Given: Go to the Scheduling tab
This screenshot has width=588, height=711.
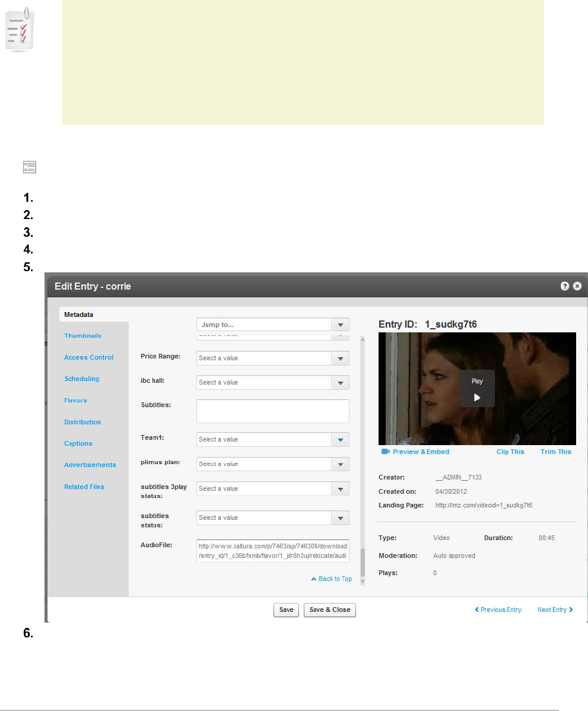Looking at the screenshot, I should coord(82,379).
